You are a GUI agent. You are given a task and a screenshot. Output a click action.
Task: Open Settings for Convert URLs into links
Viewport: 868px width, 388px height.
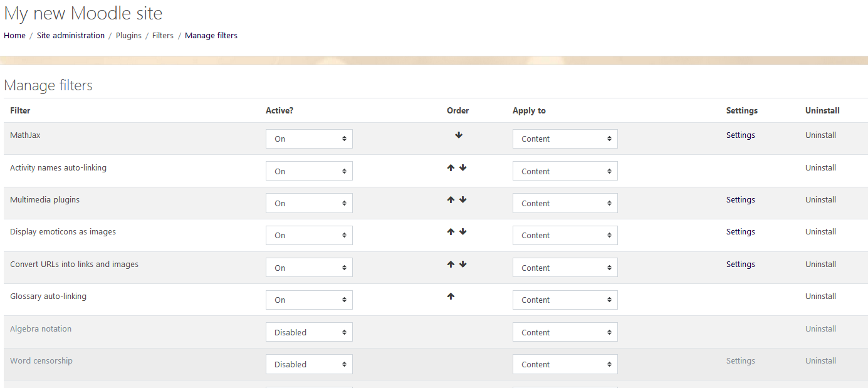coord(741,264)
